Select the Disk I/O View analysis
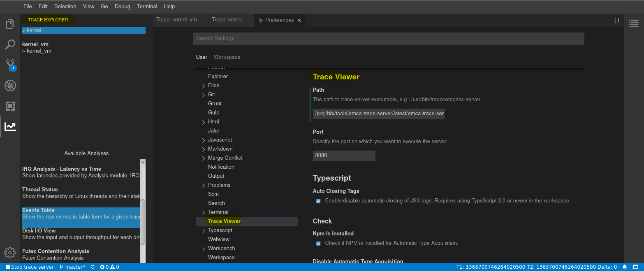644x272 pixels. tap(39, 230)
